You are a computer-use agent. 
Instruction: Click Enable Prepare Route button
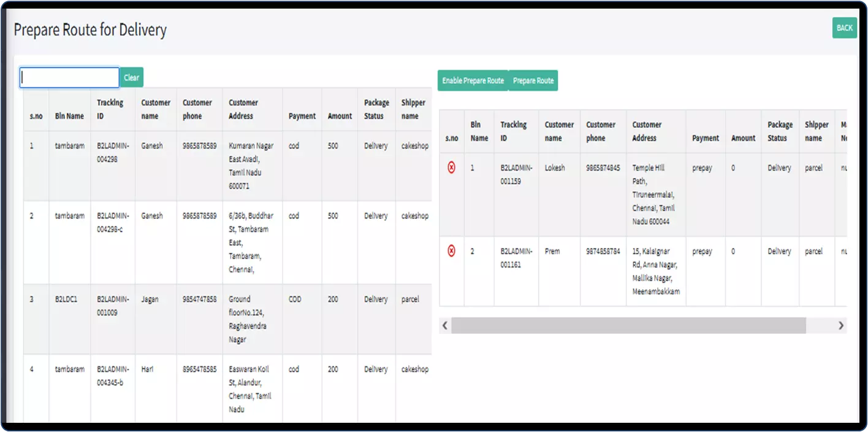[473, 80]
